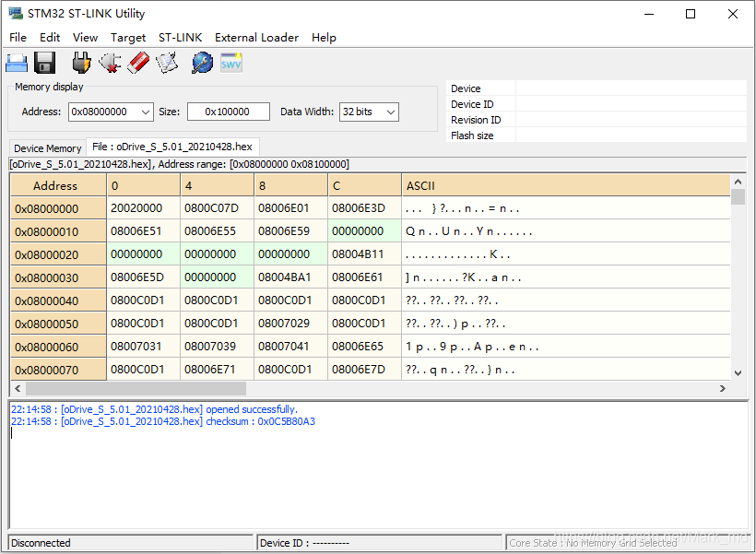
Task: Click the column header labeled C
Action: coord(365,185)
